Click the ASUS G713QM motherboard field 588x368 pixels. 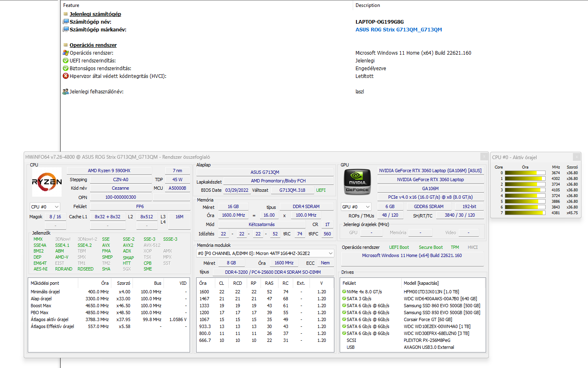click(265, 172)
